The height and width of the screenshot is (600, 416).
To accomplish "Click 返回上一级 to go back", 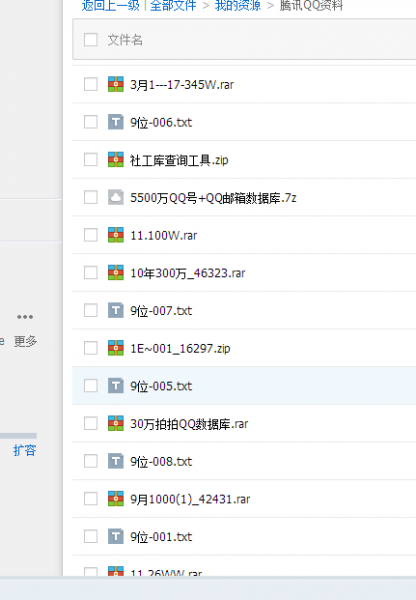I will 111,5.
